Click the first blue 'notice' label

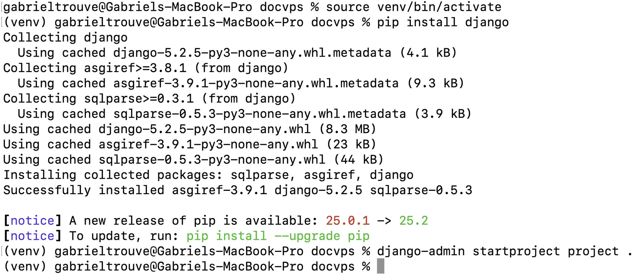coord(32,221)
